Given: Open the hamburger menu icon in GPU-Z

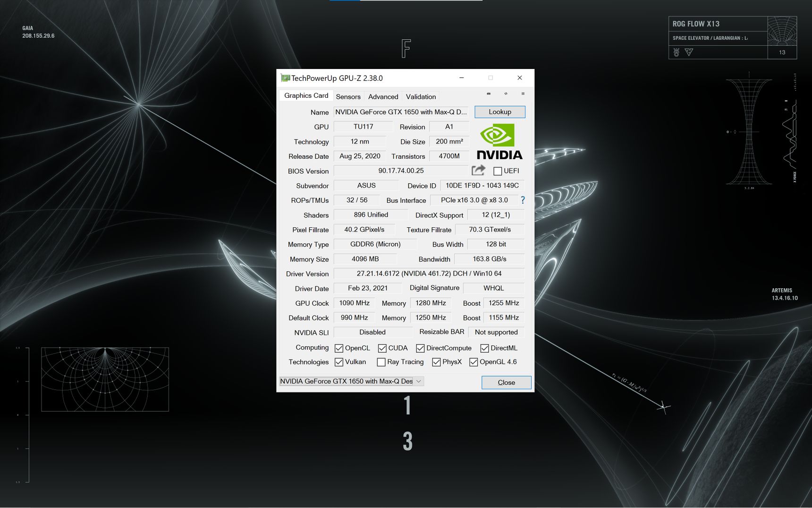Looking at the screenshot, I should coord(523,94).
